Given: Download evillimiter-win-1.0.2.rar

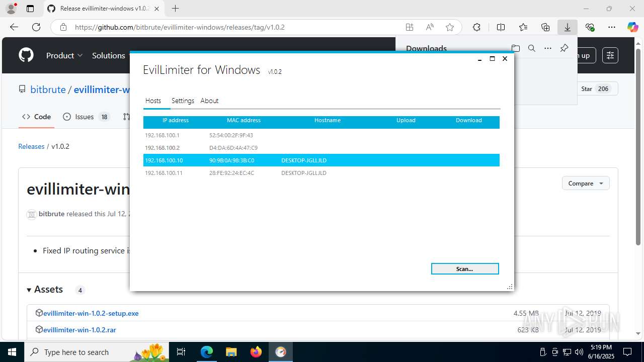Looking at the screenshot, I should (x=79, y=330).
